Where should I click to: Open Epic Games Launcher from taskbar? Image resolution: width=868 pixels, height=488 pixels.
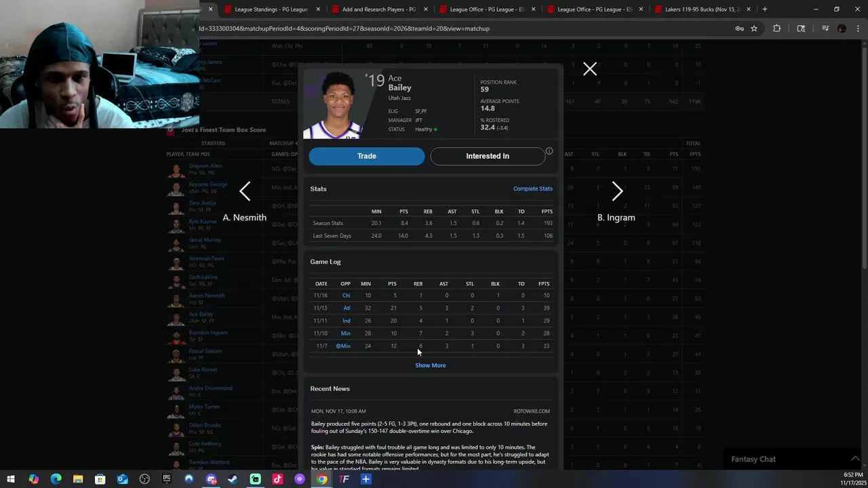[167, 479]
